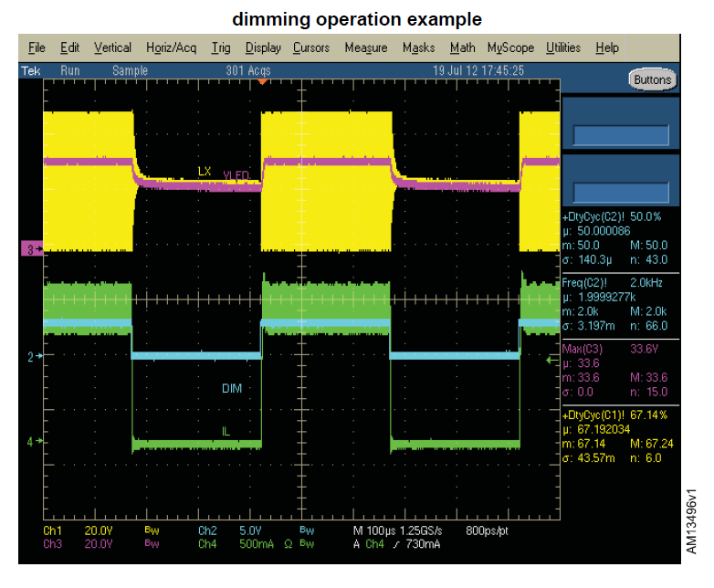Open the Trig menu
714x588 pixels.
click(220, 47)
